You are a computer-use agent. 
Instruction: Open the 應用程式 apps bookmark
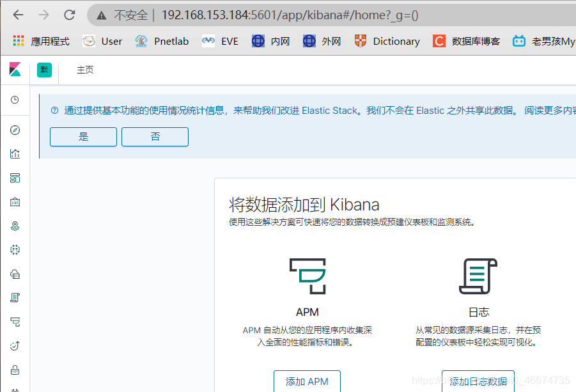click(41, 41)
